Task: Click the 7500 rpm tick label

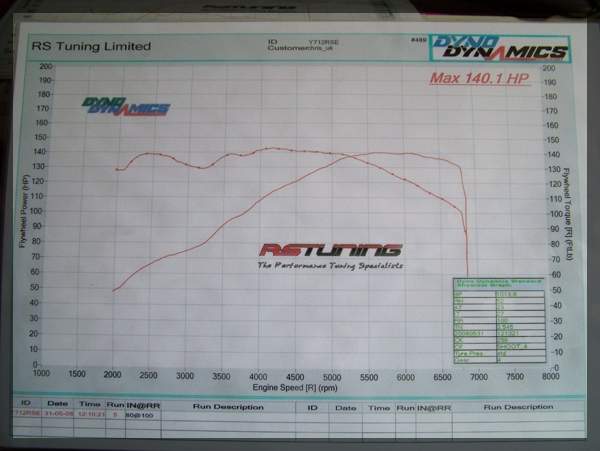Action: 515,376
